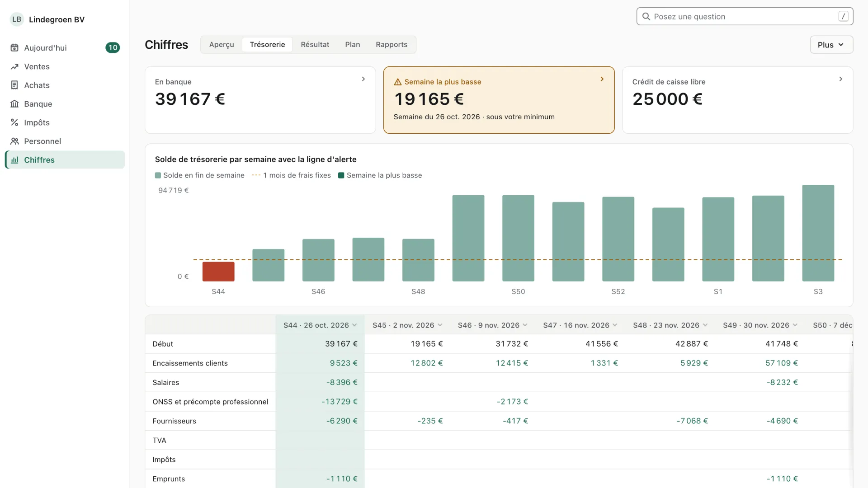The height and width of the screenshot is (488, 868).
Task: Expand the S46 · 9 nov. 2026 column dropdown
Action: [525, 325]
